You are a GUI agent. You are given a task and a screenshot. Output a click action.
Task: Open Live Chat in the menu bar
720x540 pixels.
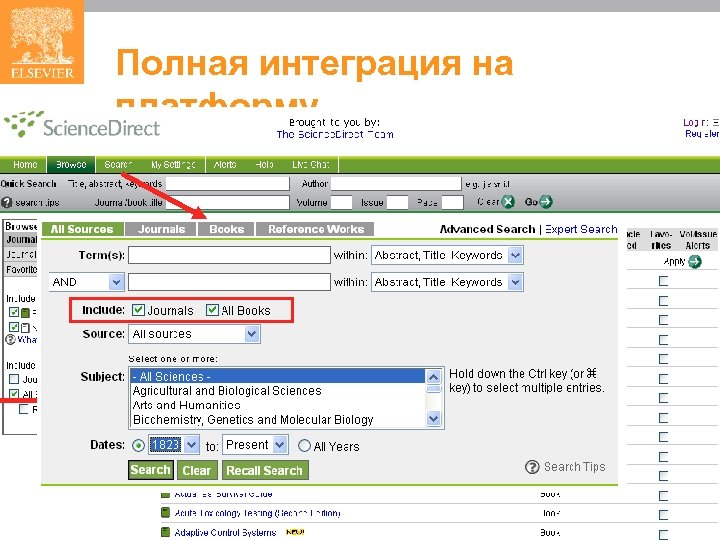(311, 164)
